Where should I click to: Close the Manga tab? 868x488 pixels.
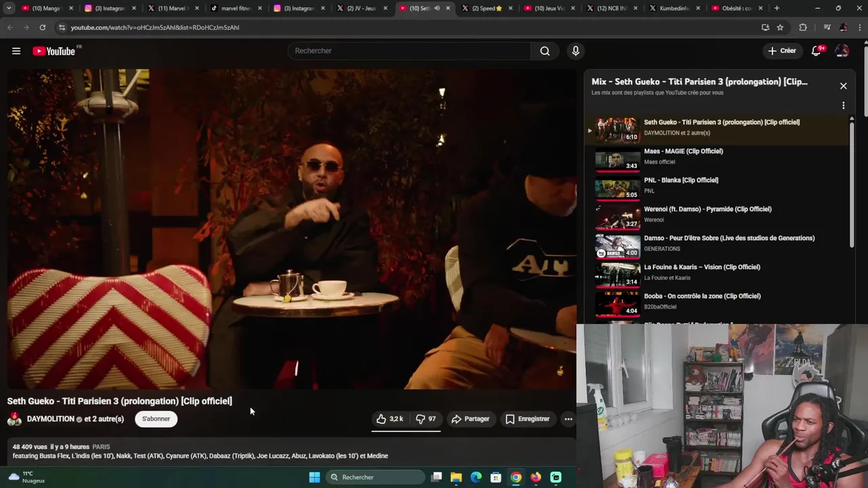click(x=71, y=8)
